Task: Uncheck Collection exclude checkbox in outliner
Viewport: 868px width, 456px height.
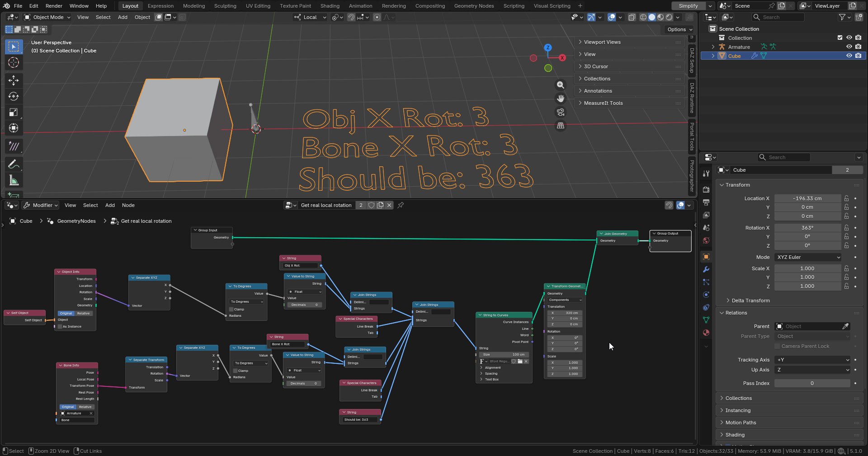Action: click(840, 38)
